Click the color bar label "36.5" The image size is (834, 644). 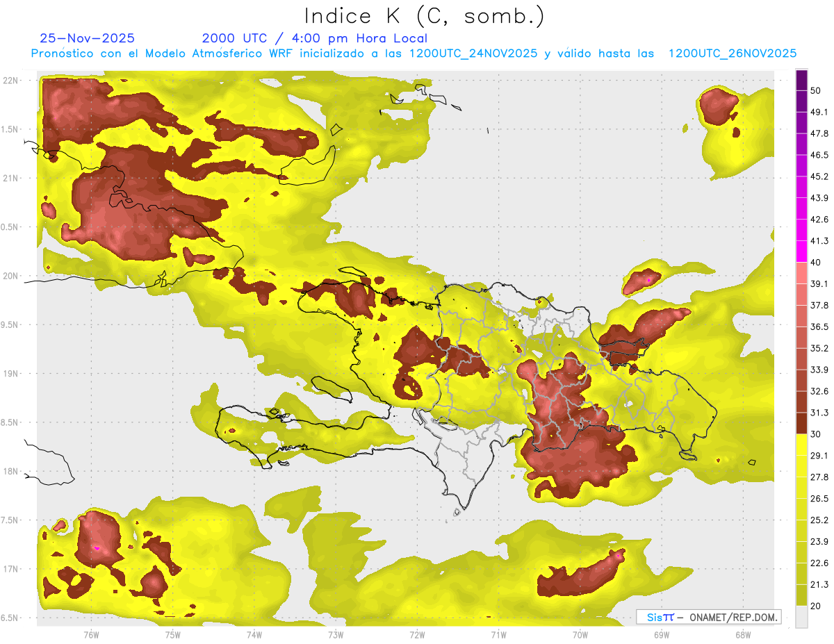tap(819, 327)
